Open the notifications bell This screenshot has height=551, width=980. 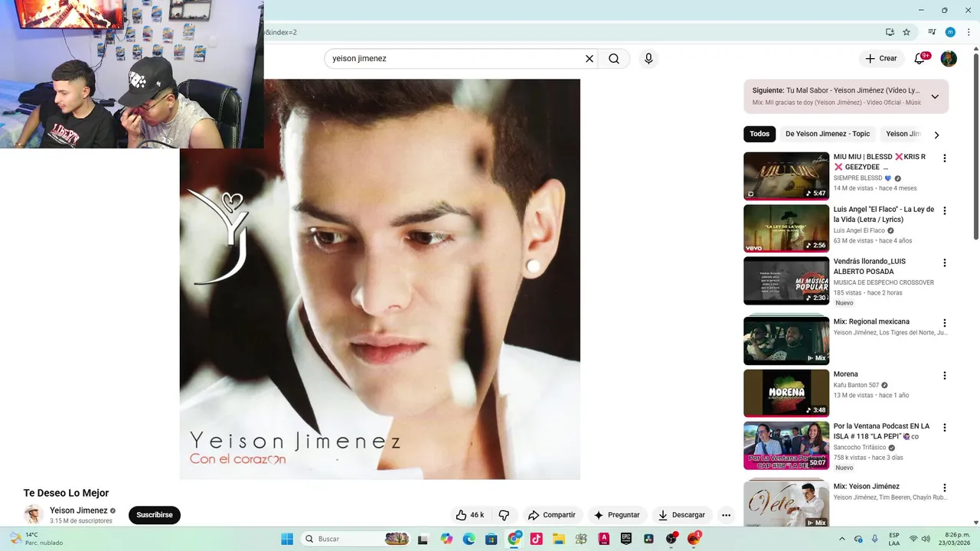tap(920, 58)
